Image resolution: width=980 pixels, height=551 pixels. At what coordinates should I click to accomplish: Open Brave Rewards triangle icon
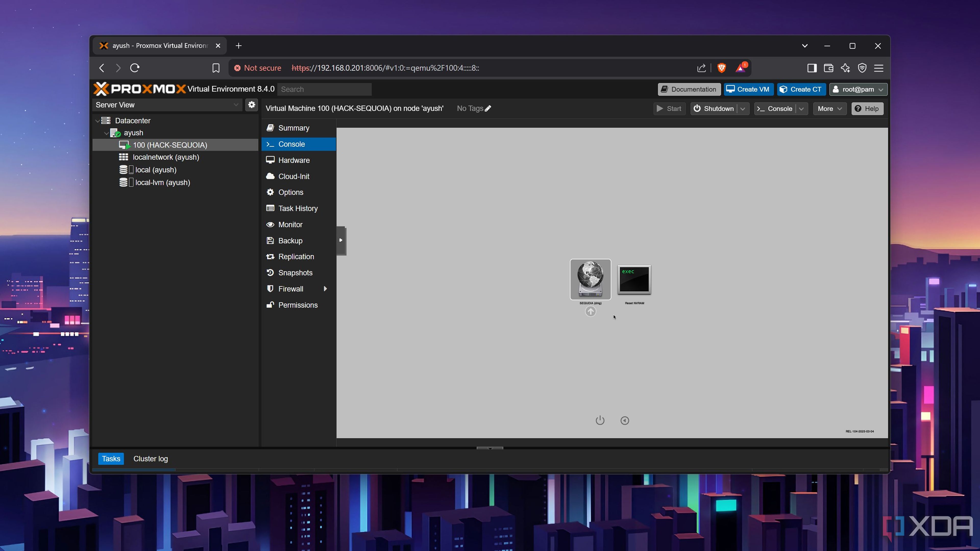[x=741, y=68]
